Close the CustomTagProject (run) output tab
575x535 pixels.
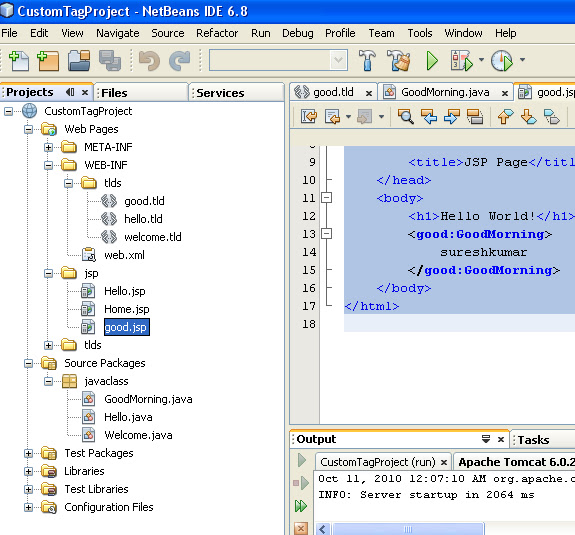tap(444, 462)
